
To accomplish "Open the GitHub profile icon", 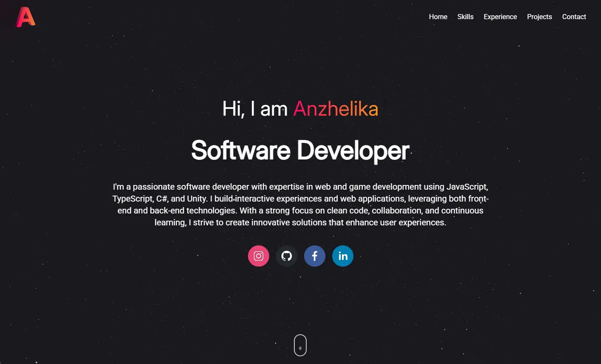I will (287, 256).
